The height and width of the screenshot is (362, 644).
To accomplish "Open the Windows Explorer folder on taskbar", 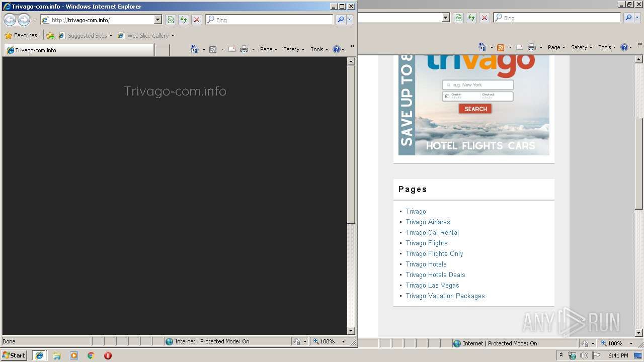I will [x=57, y=355].
